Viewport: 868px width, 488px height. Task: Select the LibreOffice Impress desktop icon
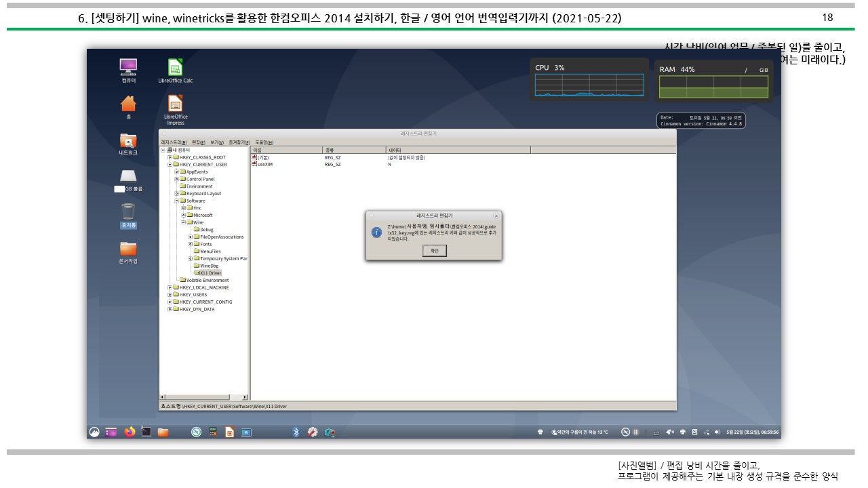(175, 109)
